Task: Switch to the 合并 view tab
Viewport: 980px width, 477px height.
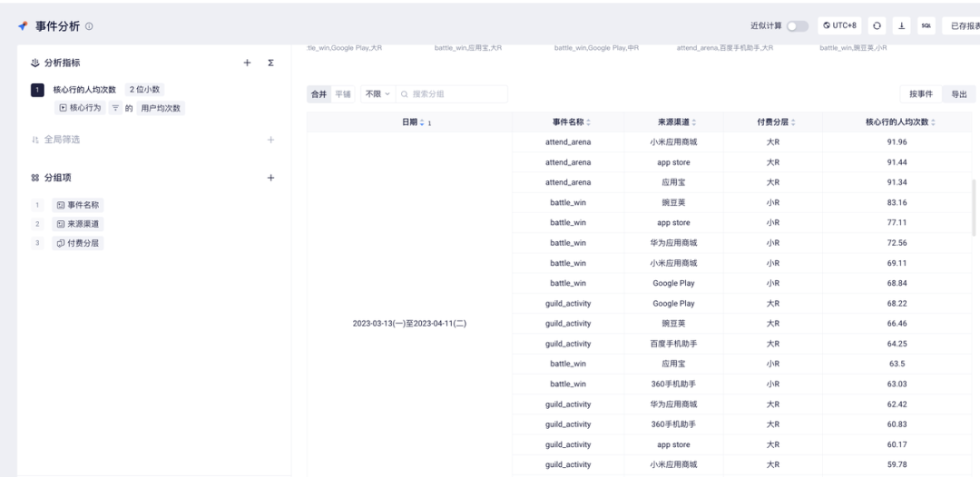Action: [318, 94]
